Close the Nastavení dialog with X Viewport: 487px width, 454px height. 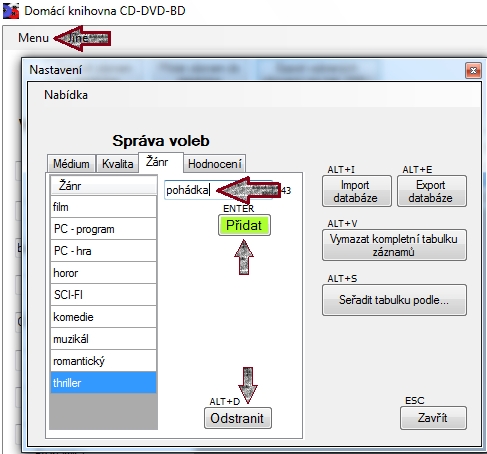tap(473, 70)
